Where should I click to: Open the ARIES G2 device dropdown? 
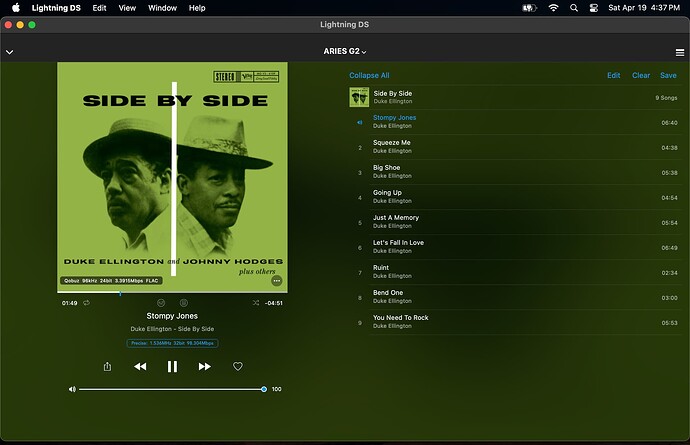click(x=345, y=51)
